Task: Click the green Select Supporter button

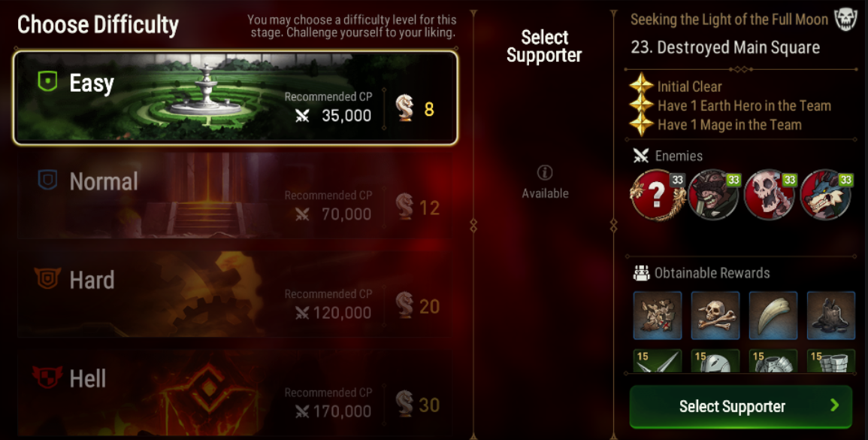Action: 741,407
